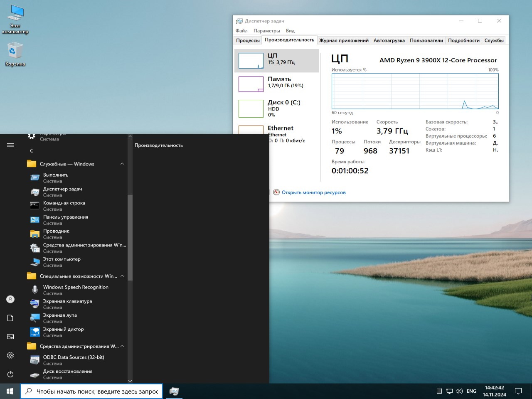Switch to the Автозагрузка tab
The image size is (532, 399).
click(389, 40)
